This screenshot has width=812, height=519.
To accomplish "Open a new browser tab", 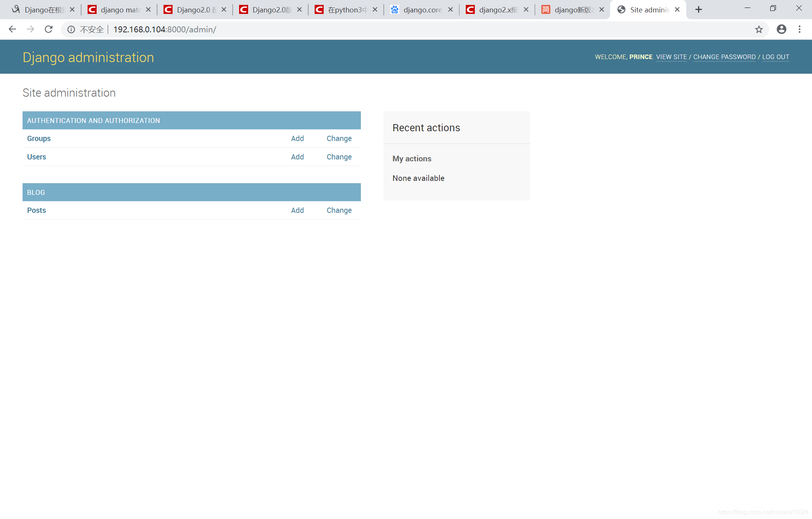I will [x=698, y=10].
